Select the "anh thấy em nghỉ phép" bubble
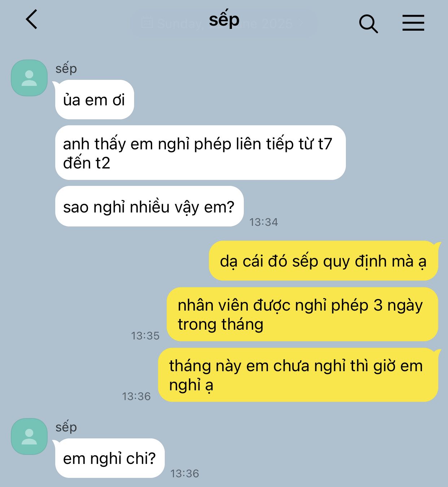The height and width of the screenshot is (487, 448). point(200,153)
